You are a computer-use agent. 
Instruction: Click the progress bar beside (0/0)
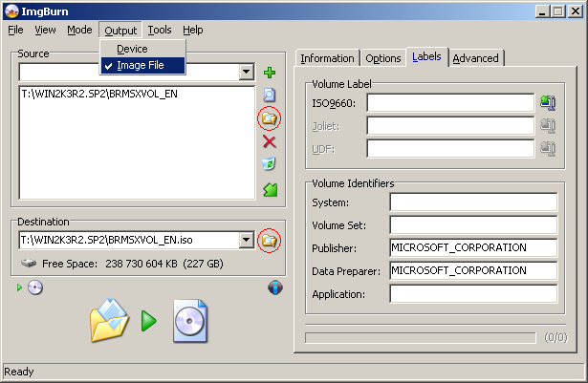point(421,338)
